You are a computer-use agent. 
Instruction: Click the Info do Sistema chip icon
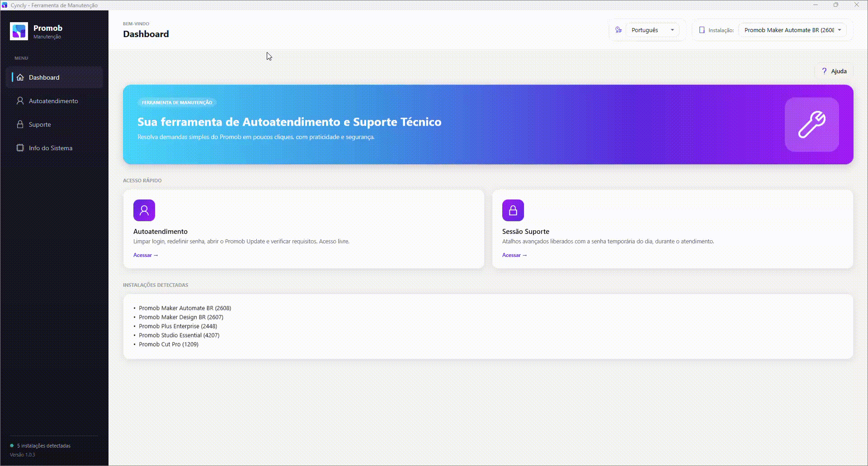point(20,148)
